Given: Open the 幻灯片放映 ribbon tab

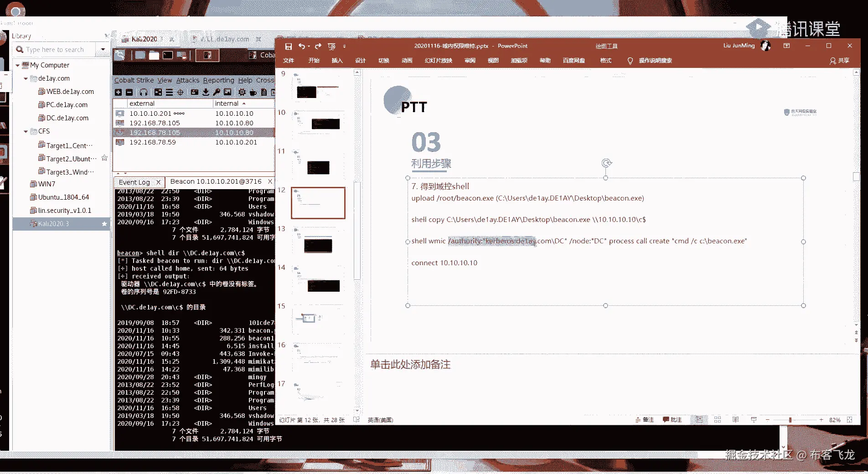Looking at the screenshot, I should [x=439, y=61].
